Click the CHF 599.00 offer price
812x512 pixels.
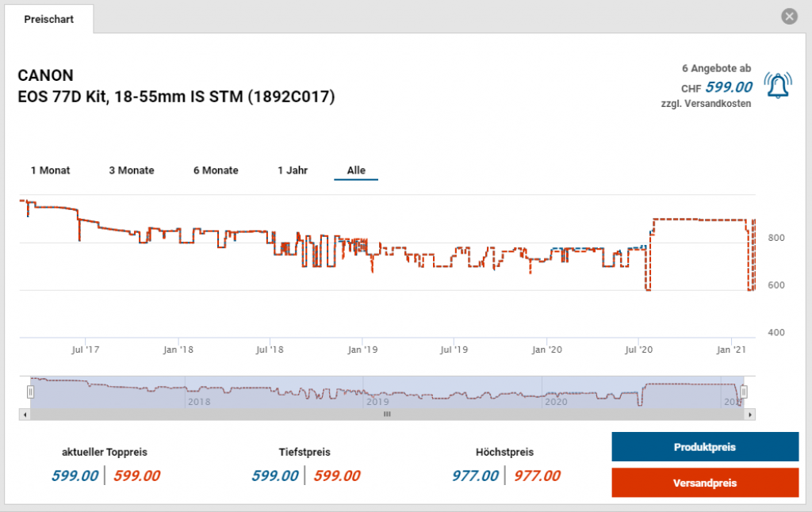(728, 87)
